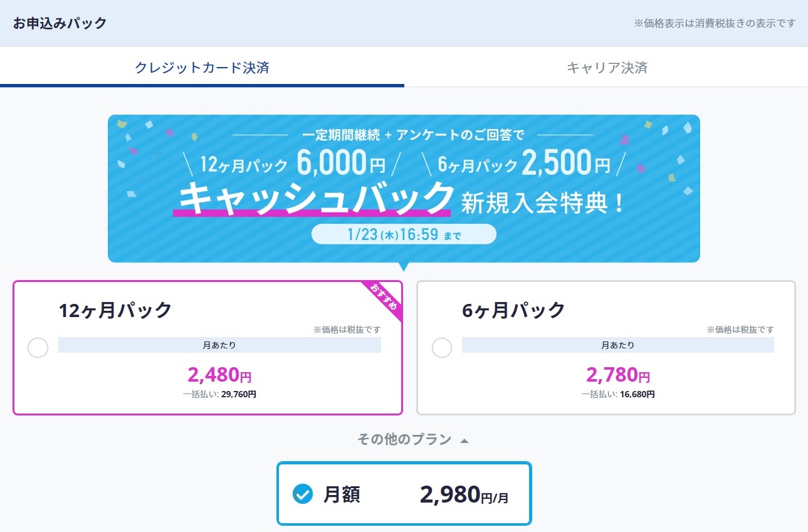
Task: Switch to キャリア決済 tab
Action: pos(606,67)
